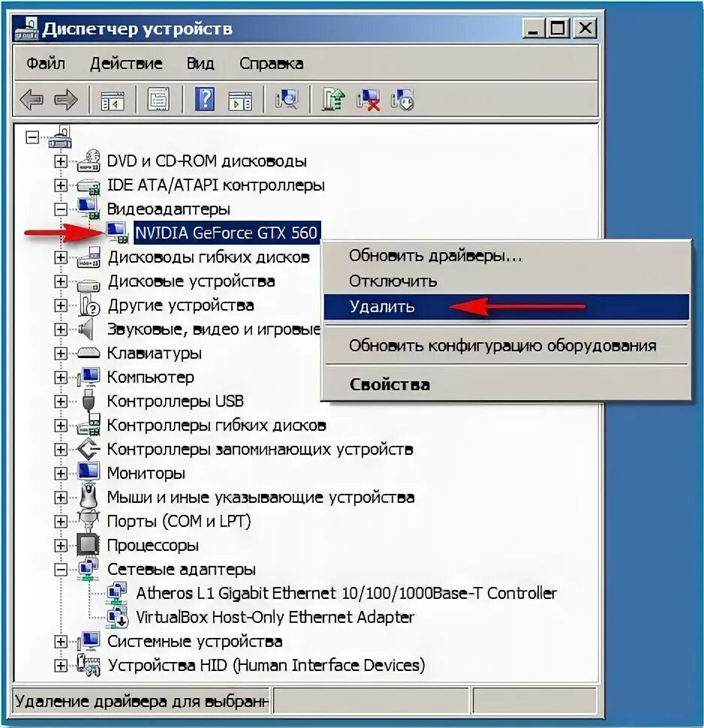Collapse the root computer node
This screenshot has height=728, width=704.
(32, 137)
